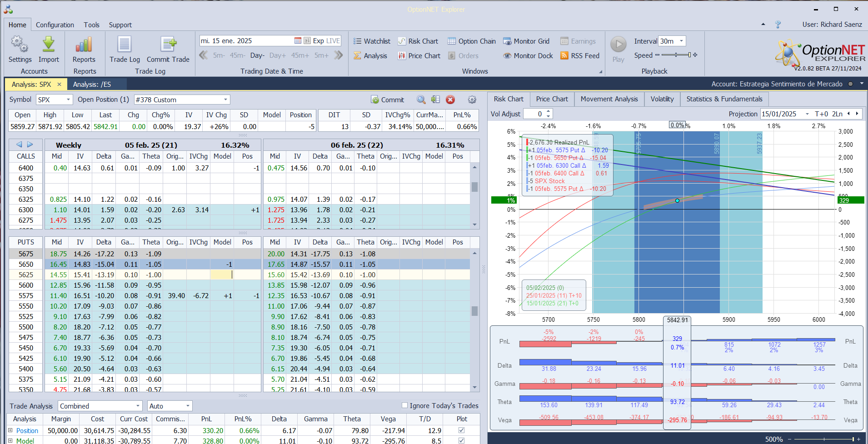Click the red delete position icon
The width and height of the screenshot is (868, 444).
pyautogui.click(x=450, y=100)
